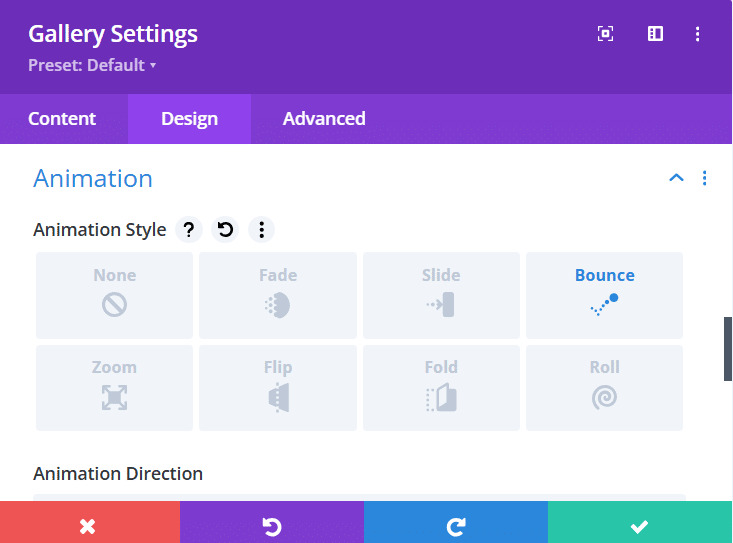Select the Fade animation style
This screenshot has width=733, height=543.
pos(278,295)
